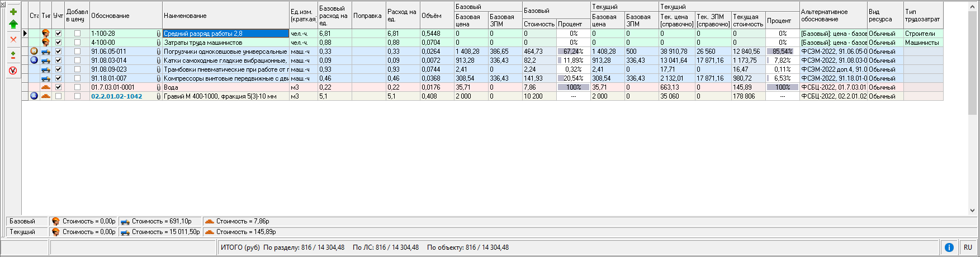This screenshot has width=980, height=257.
Task: Click the Обоснование column header
Action: [126, 16]
